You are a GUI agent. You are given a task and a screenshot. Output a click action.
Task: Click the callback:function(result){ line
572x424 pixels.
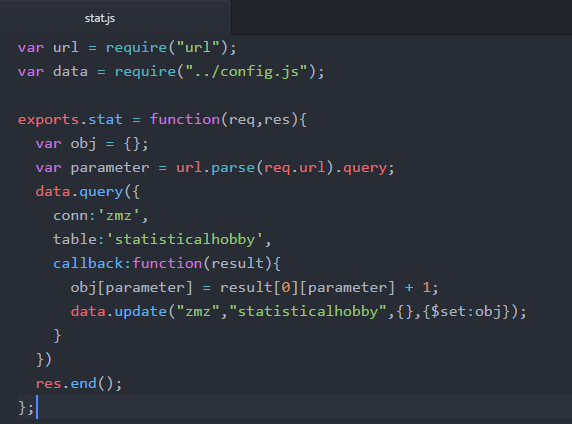pyautogui.click(x=167, y=263)
